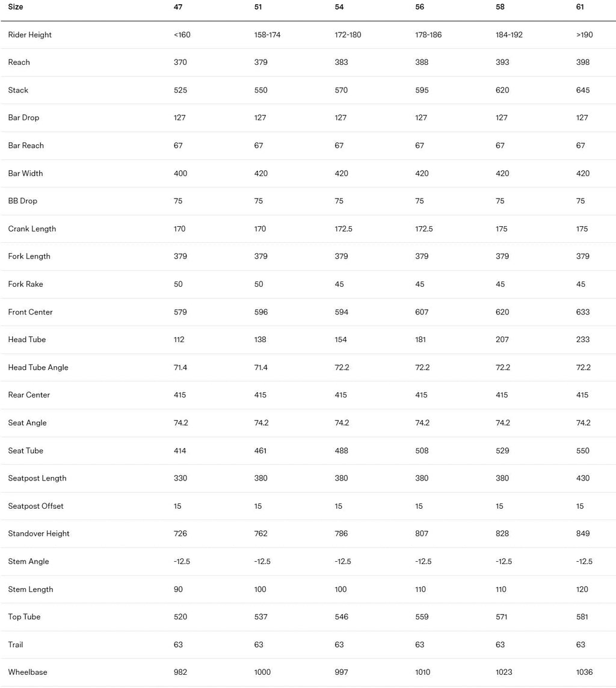Image resolution: width=616 pixels, height=688 pixels.
Task: Select the Front Center value 607
Action: pos(422,312)
